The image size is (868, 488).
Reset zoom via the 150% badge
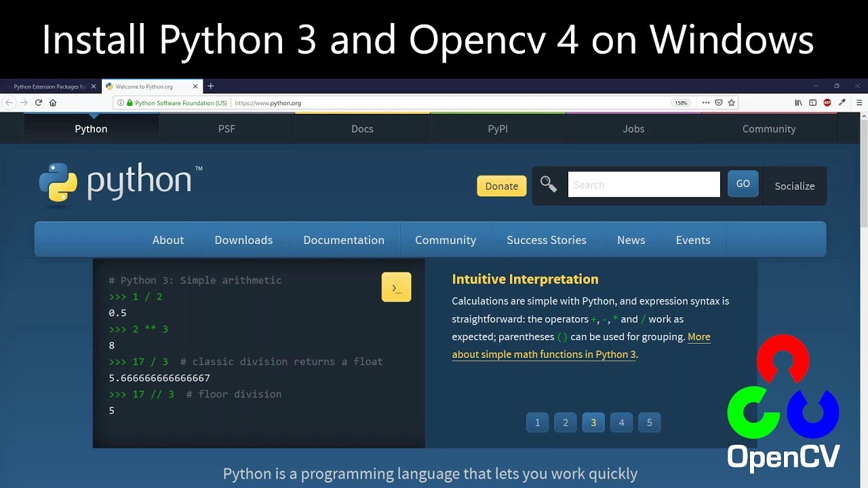pos(680,103)
